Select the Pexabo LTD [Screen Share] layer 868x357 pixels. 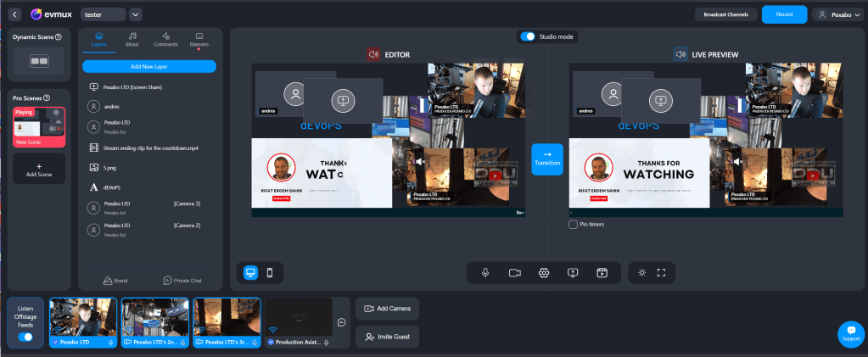pos(149,87)
